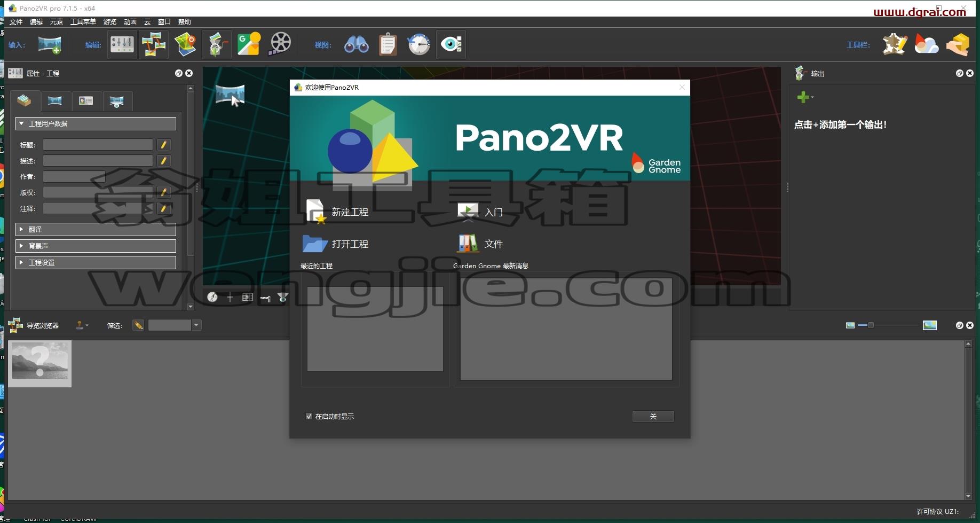The width and height of the screenshot is (980, 523).
Task: Click the add panorama input icon
Action: (50, 44)
